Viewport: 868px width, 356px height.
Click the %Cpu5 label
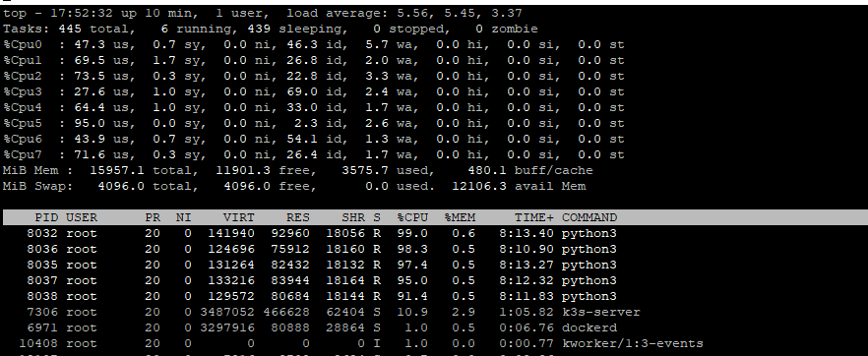click(x=22, y=123)
